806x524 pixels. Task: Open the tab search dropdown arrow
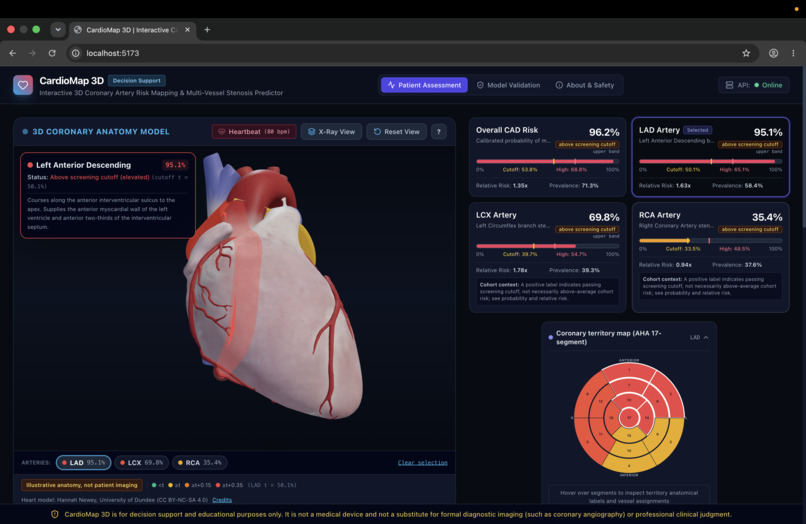[58, 30]
